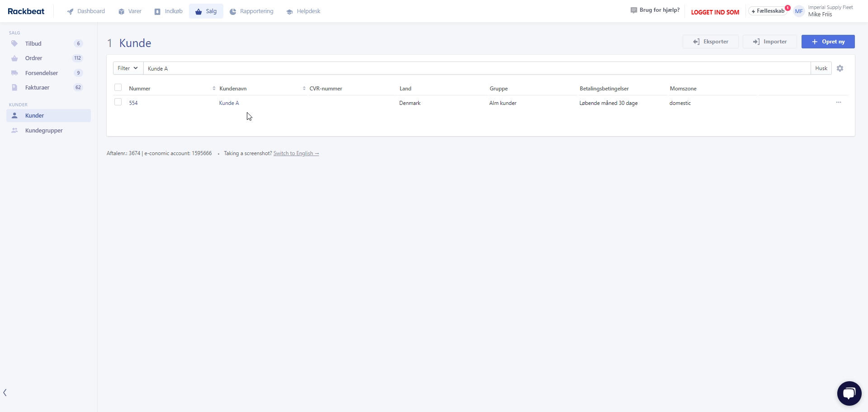
Task: Collapse sidebar with left chevron
Action: (x=5, y=393)
